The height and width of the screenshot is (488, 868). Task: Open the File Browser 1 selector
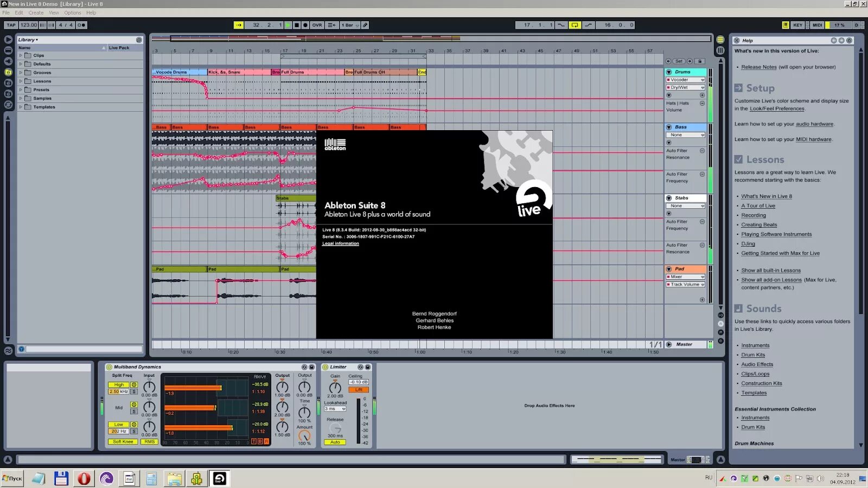point(8,72)
